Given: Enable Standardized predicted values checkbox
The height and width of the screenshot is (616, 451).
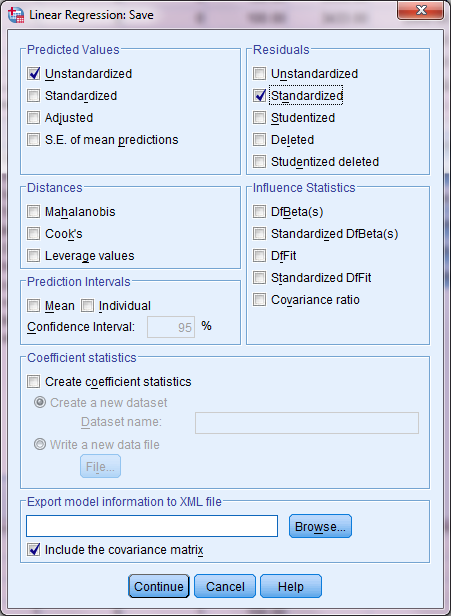Looking at the screenshot, I should [x=34, y=95].
